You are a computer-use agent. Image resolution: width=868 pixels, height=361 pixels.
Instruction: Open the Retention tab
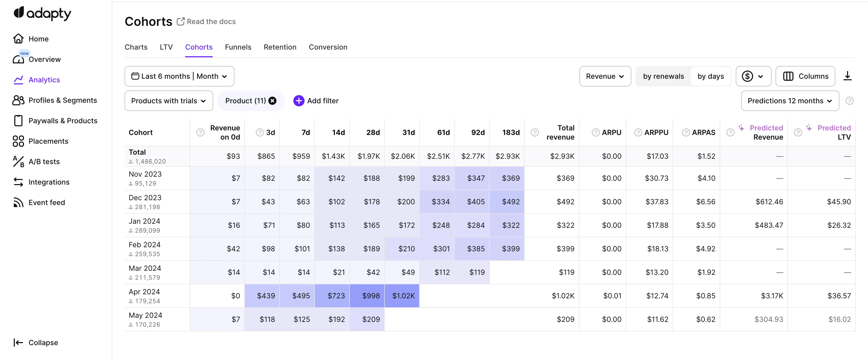click(280, 47)
